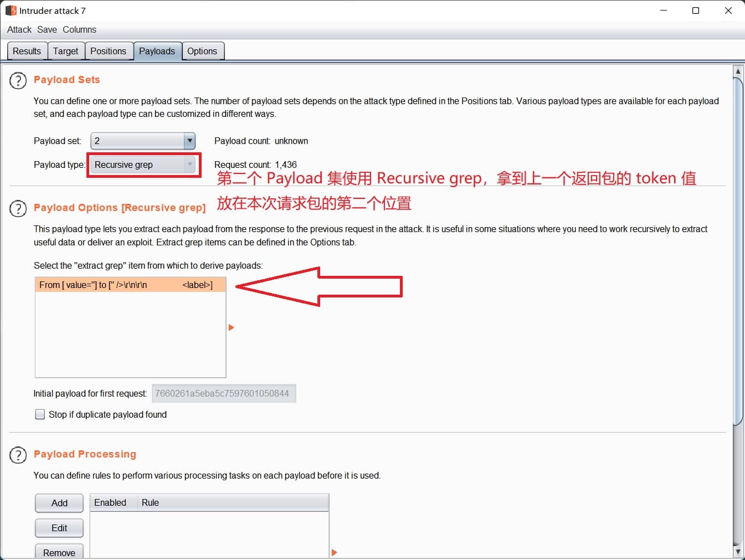745x560 pixels.
Task: Click the Burp Suite app icon in title bar
Action: [x=11, y=11]
